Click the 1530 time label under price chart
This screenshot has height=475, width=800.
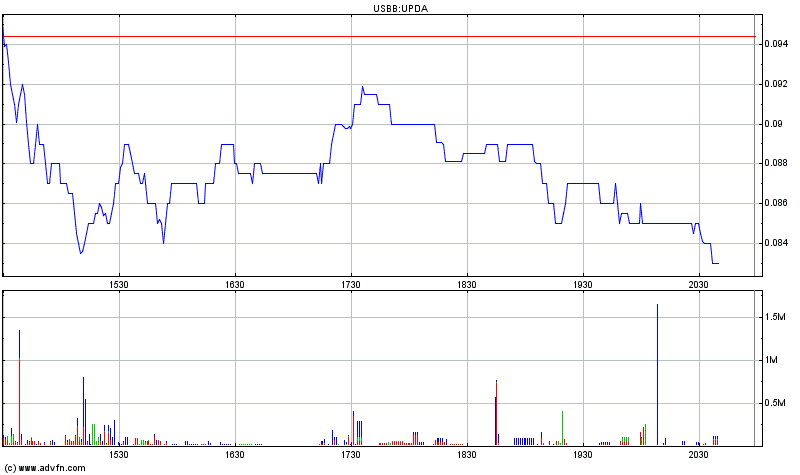coord(119,285)
